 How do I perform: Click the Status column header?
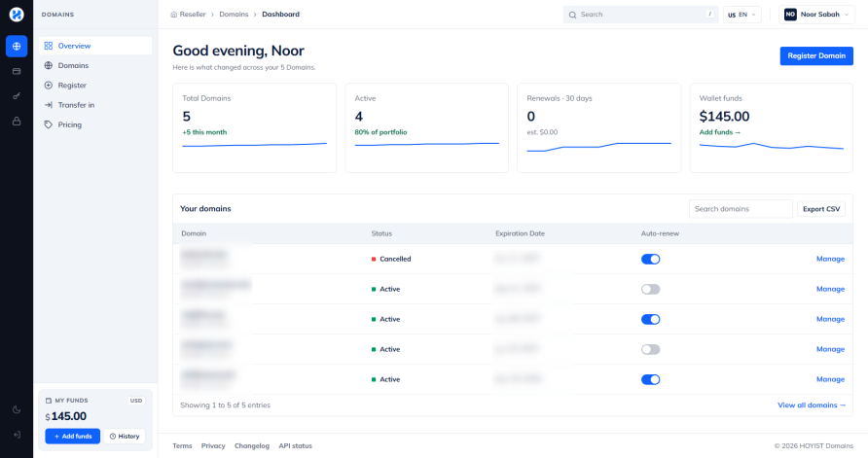click(x=381, y=234)
